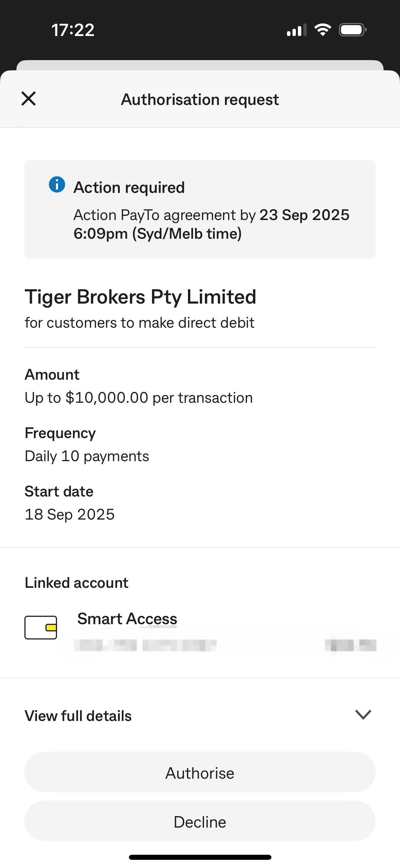Screen dimensions: 400x868
Task: Tap the Wi-Fi status icon
Action: [323, 30]
